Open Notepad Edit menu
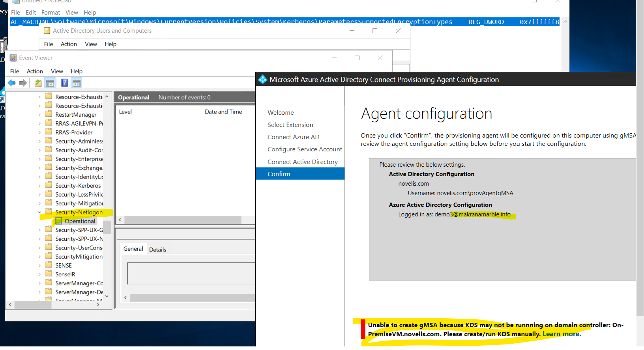Image resolution: width=644 pixels, height=350 pixels. 31,13
